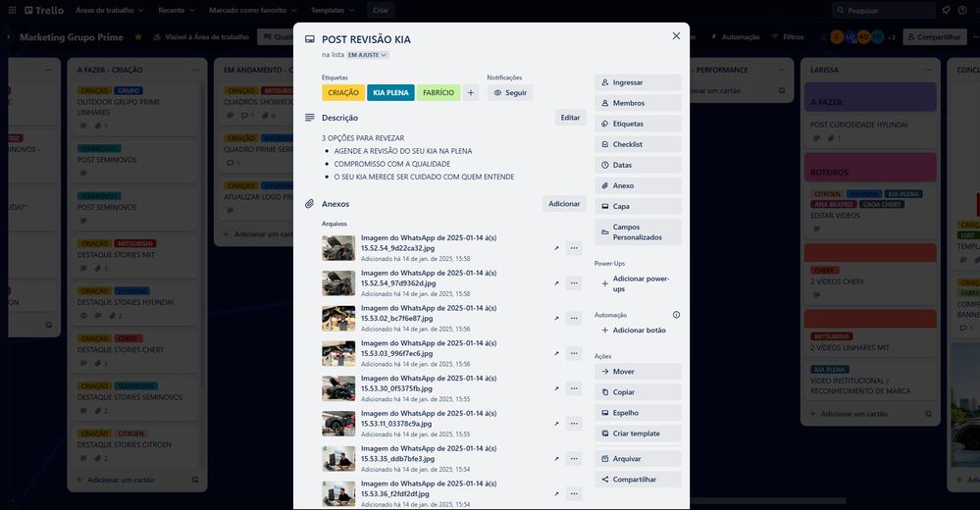
Task: Open Marcado como favorito dropdown
Action: [x=252, y=10]
